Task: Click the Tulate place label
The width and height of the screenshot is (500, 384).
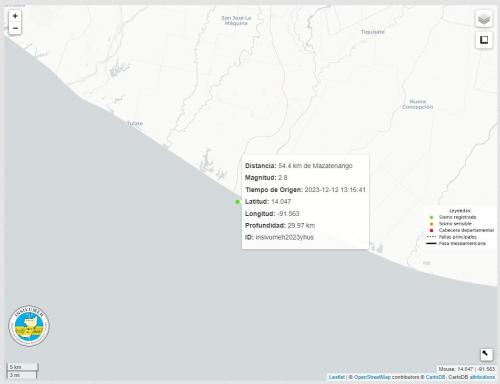Action: [135, 123]
